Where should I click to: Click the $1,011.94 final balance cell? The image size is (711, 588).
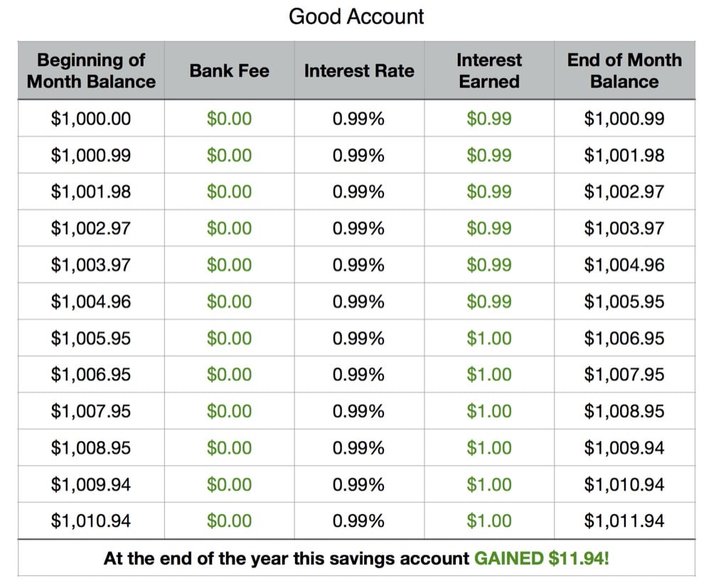point(624,521)
